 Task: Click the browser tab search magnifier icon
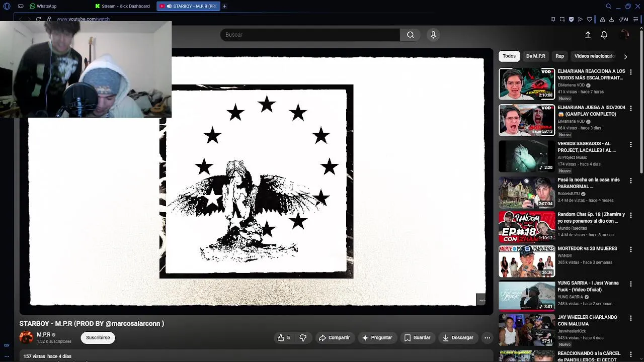(x=608, y=6)
